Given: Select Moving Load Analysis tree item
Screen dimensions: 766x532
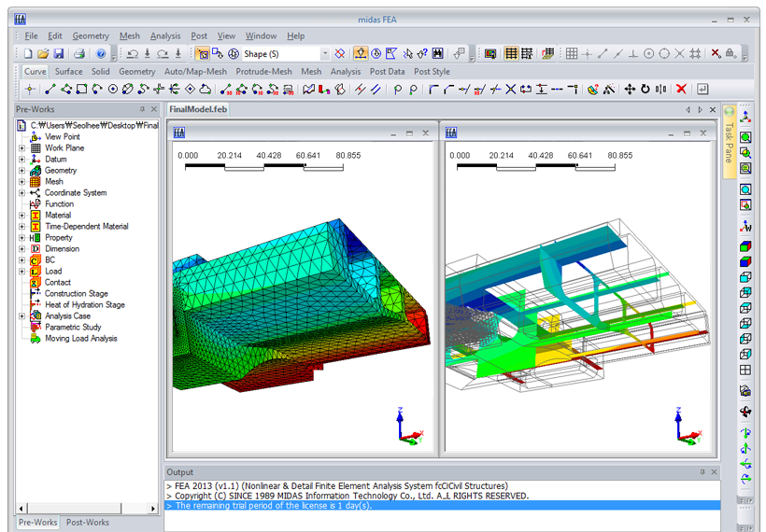Looking at the screenshot, I should pyautogui.click(x=80, y=339).
